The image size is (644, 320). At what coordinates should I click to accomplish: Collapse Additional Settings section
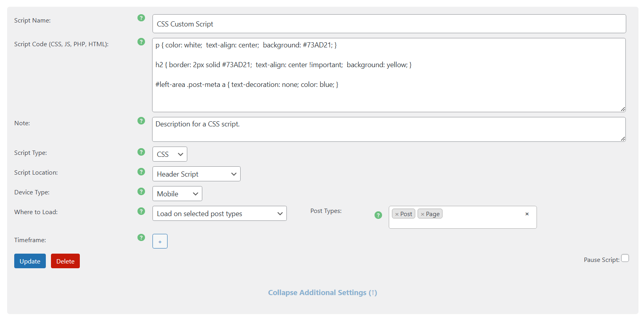pos(322,293)
